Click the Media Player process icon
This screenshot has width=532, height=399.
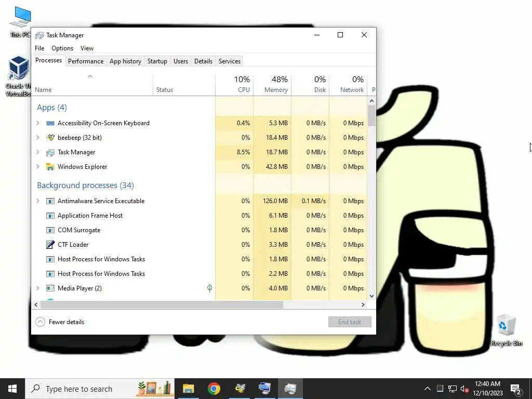click(x=50, y=288)
